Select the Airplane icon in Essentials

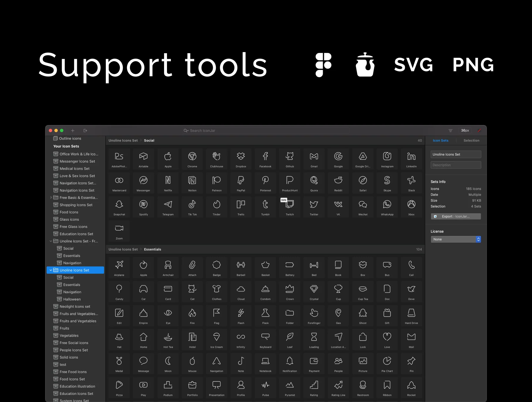click(119, 268)
